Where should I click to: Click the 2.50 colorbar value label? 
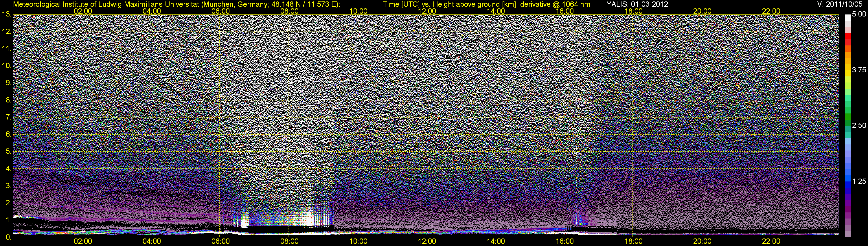click(859, 126)
